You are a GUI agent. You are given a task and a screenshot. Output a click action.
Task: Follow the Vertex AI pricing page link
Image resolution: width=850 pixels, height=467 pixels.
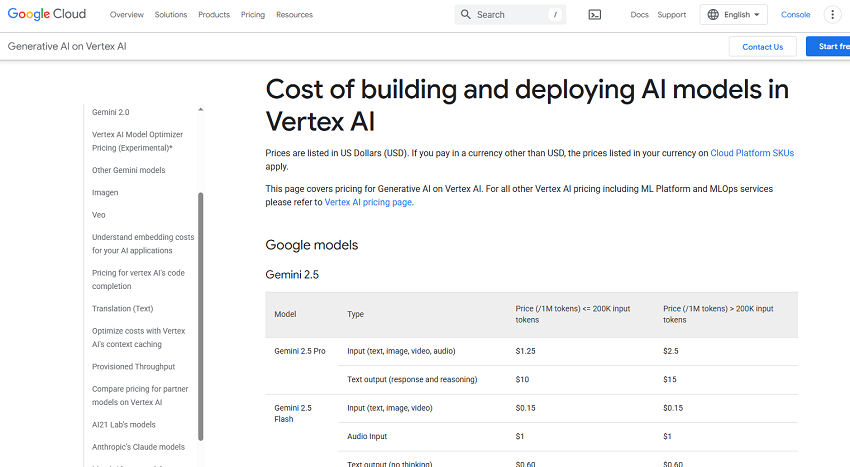[368, 202]
